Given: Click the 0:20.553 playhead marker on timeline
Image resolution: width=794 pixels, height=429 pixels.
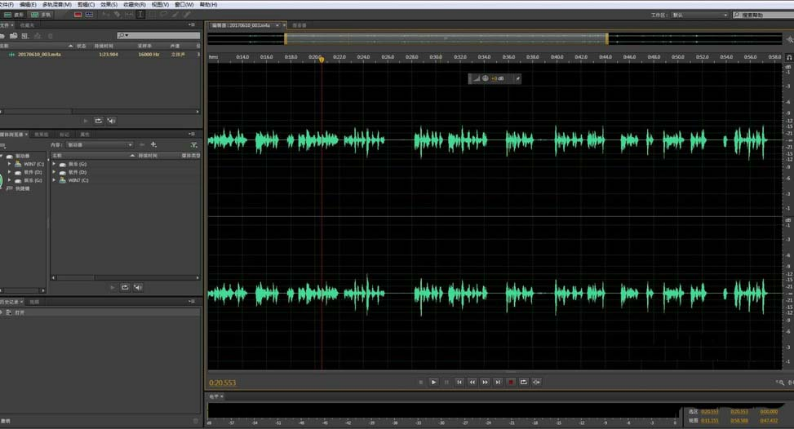Looking at the screenshot, I should [322, 60].
